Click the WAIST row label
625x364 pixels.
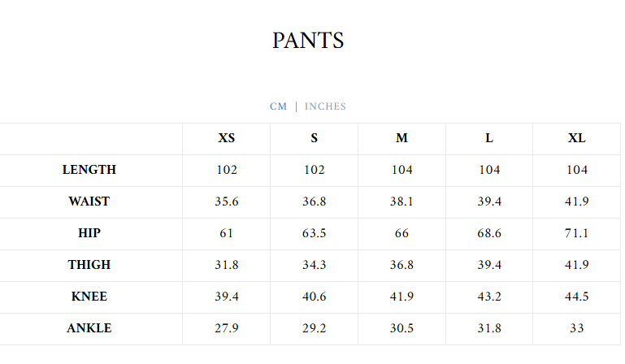pyautogui.click(x=89, y=201)
